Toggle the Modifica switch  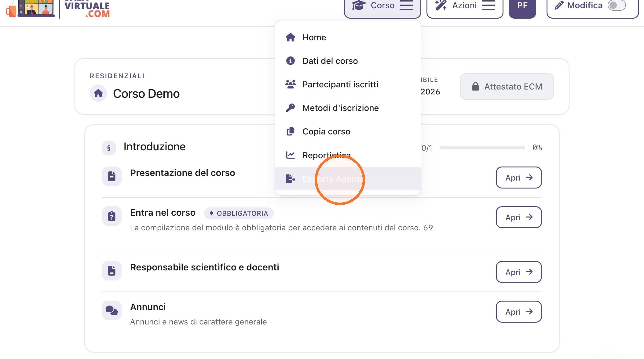point(617,5)
